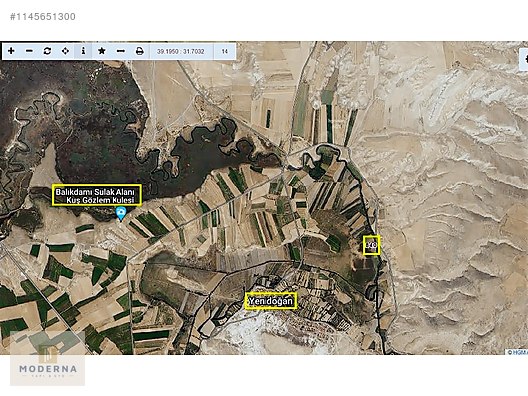Toggle the info 'i' tool
528x396 pixels.
click(x=83, y=51)
